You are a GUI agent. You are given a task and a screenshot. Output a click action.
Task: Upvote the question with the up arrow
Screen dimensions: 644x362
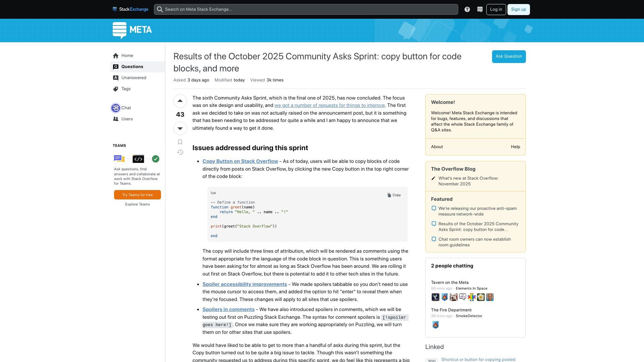click(x=180, y=101)
